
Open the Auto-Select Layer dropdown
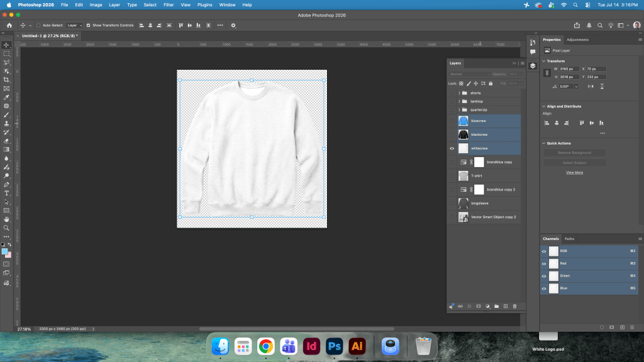[74, 25]
